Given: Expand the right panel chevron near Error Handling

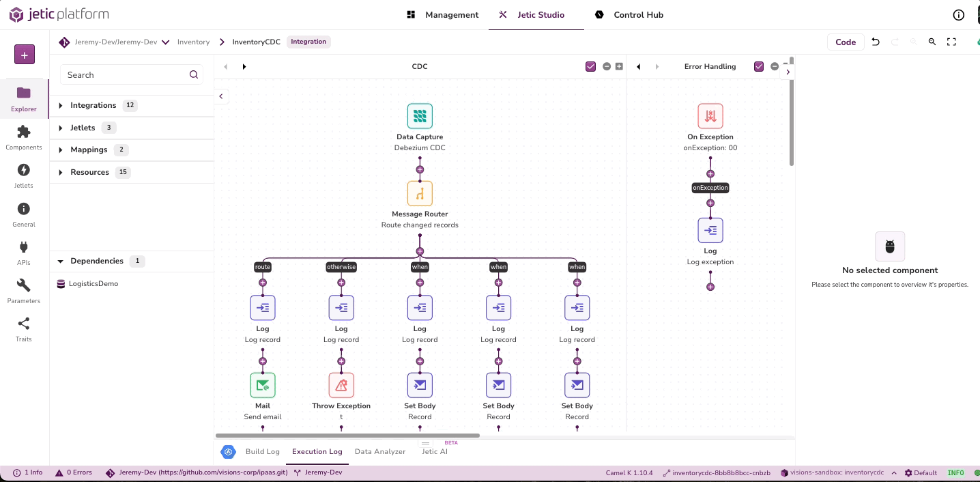Looking at the screenshot, I should click(x=788, y=72).
